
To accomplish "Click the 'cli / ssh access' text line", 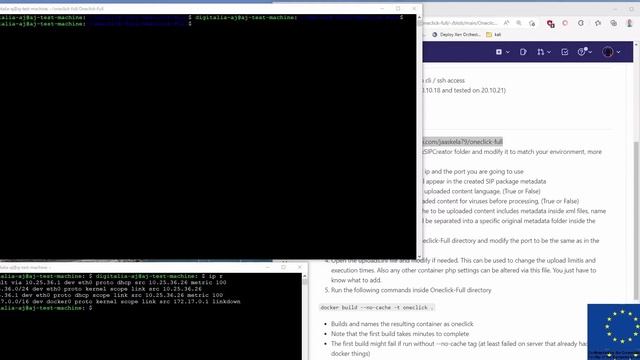I will pyautogui.click(x=444, y=80).
